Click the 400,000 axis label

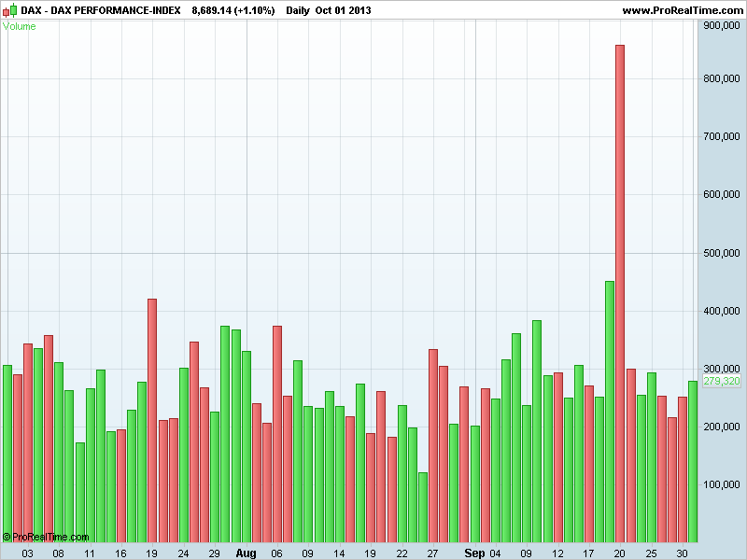721,311
